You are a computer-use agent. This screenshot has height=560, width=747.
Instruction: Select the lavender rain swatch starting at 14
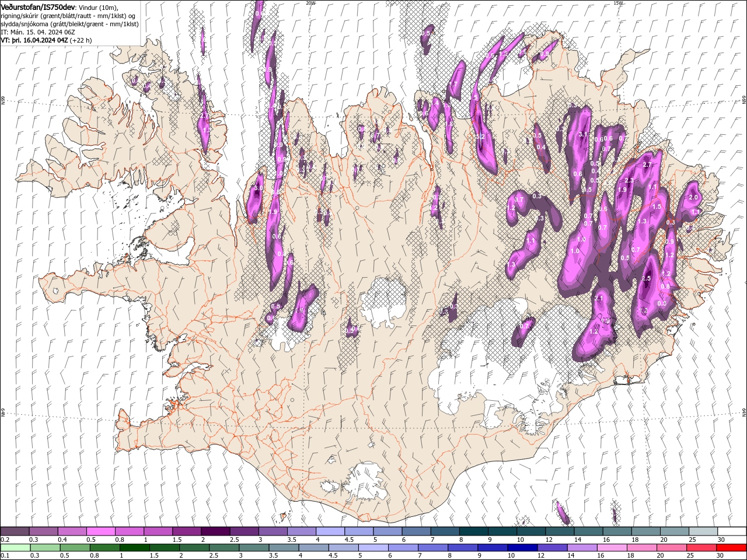click(582, 548)
